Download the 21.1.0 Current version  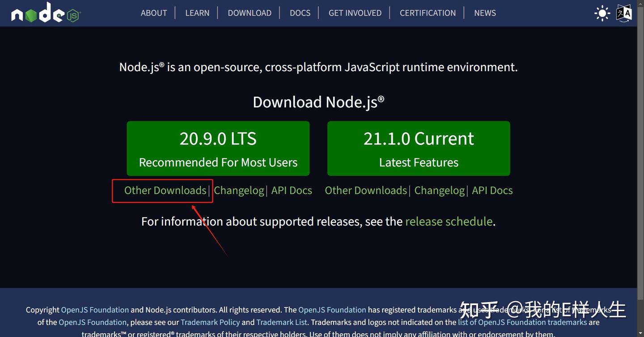(x=419, y=148)
